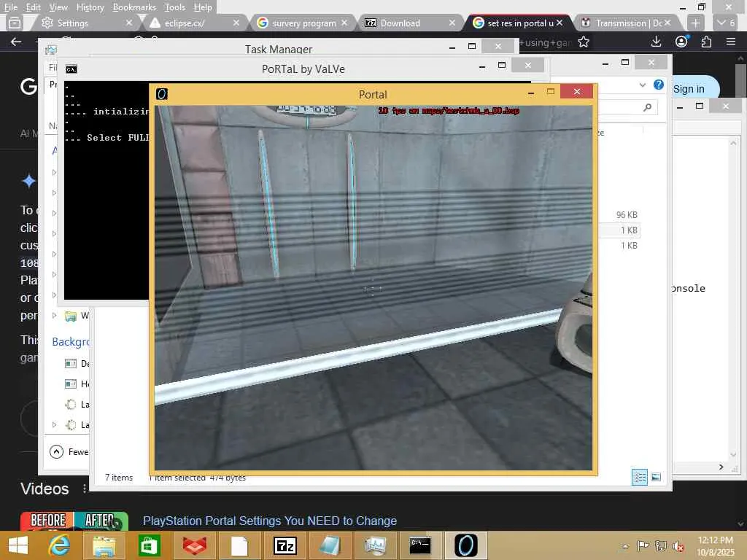Switch File Explorer to details view
The width and height of the screenshot is (747, 560).
click(x=639, y=477)
